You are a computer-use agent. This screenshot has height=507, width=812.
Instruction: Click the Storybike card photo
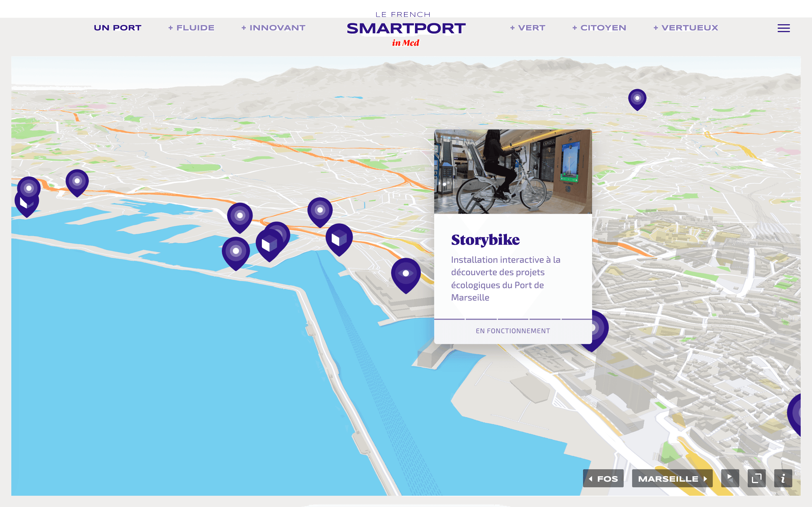(x=513, y=171)
